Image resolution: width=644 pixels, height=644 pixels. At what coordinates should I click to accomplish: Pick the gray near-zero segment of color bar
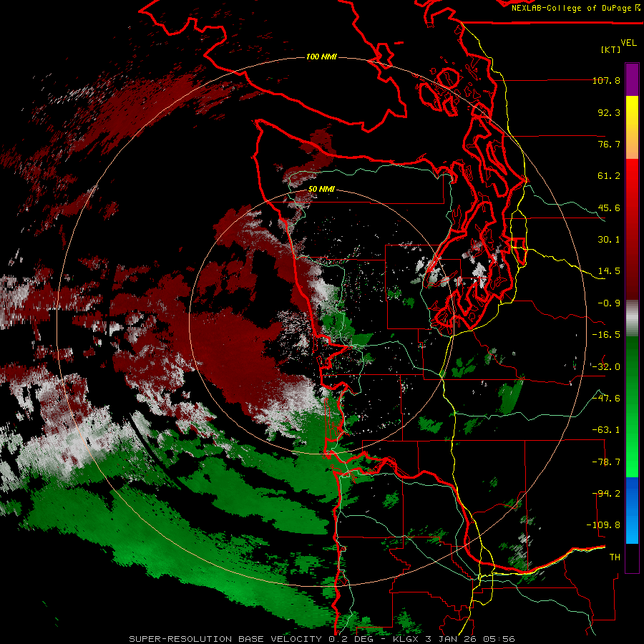pyautogui.click(x=632, y=318)
